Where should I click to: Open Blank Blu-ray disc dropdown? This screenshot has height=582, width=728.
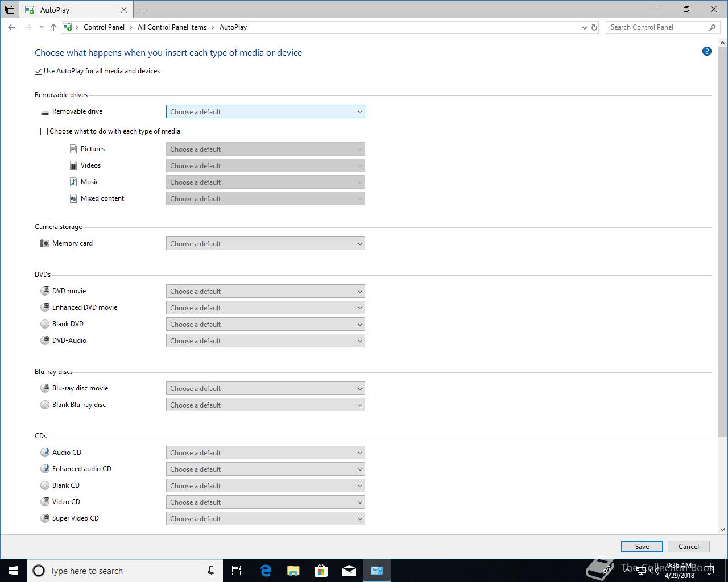[x=265, y=405]
